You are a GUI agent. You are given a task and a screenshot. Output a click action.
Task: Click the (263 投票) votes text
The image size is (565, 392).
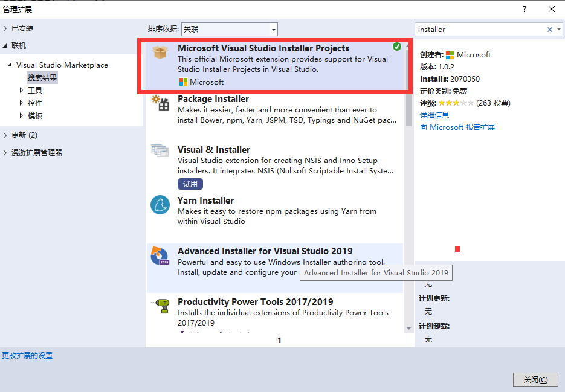(493, 103)
